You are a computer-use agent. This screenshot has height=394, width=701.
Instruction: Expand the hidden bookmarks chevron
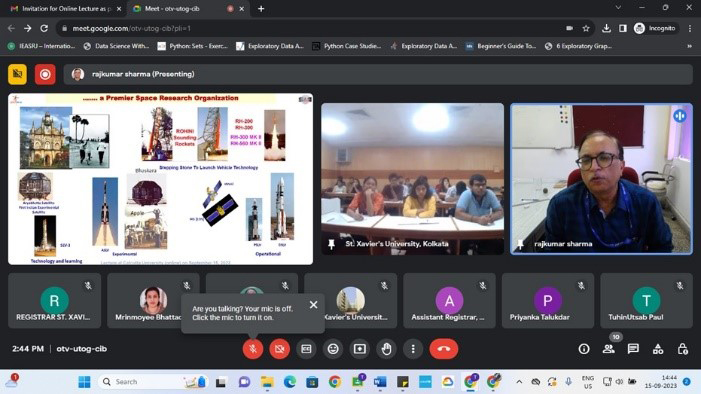[689, 46]
